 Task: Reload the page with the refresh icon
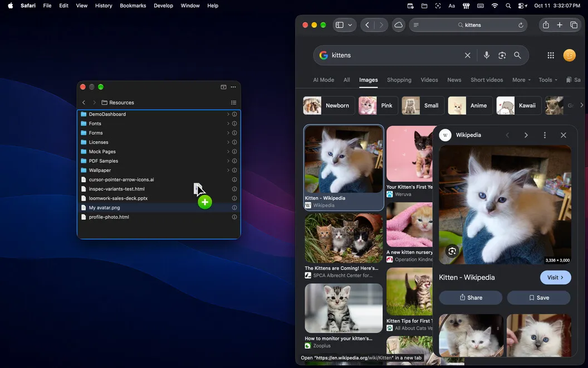521,25
